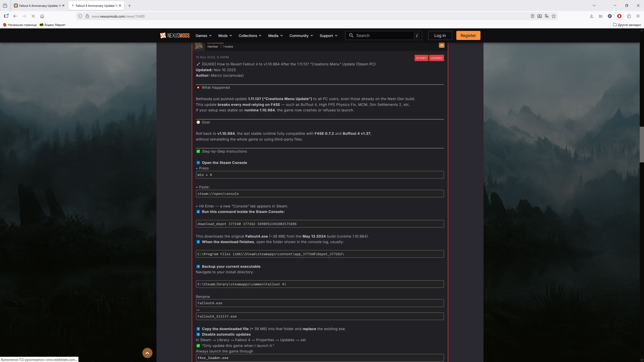Click the orange Register button
This screenshot has width=644, height=362.
468,35
